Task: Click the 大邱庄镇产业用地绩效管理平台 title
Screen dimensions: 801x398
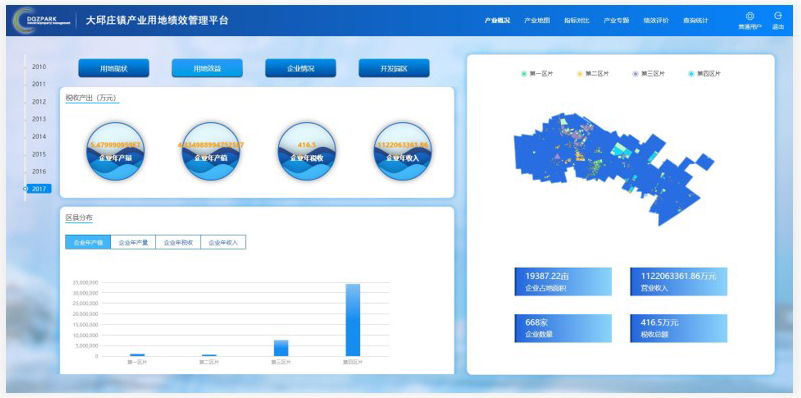Action: click(157, 20)
